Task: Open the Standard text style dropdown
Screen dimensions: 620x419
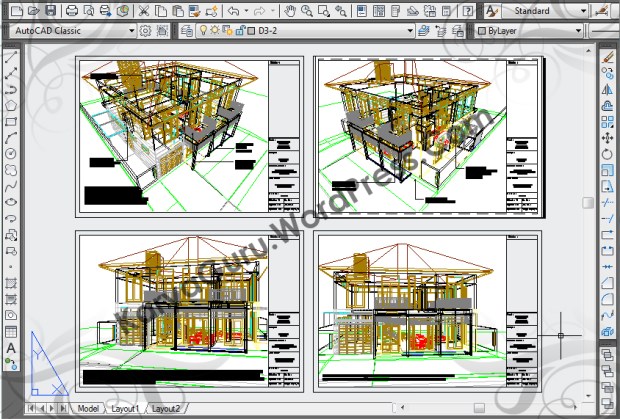Action: pos(583,11)
